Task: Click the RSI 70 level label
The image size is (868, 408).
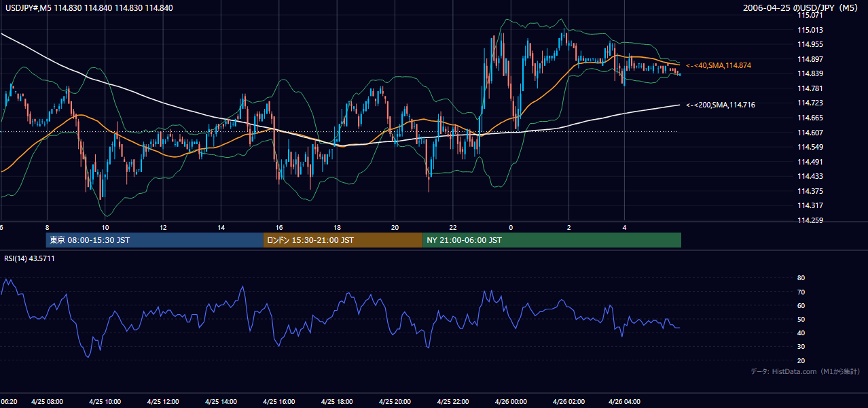Action: (801, 292)
